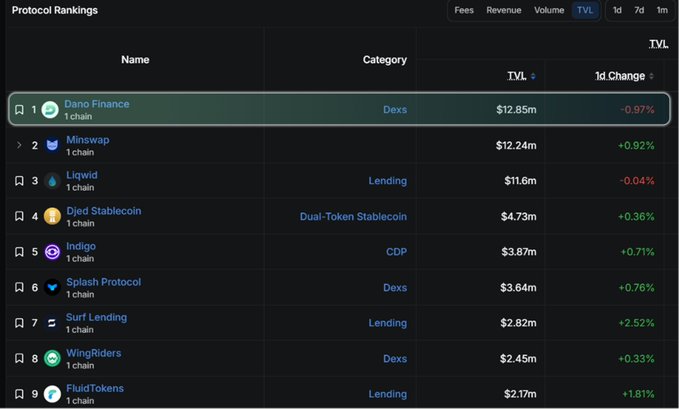This screenshot has width=679, height=409.
Task: Sort by 1d Change column arrows
Action: click(651, 76)
